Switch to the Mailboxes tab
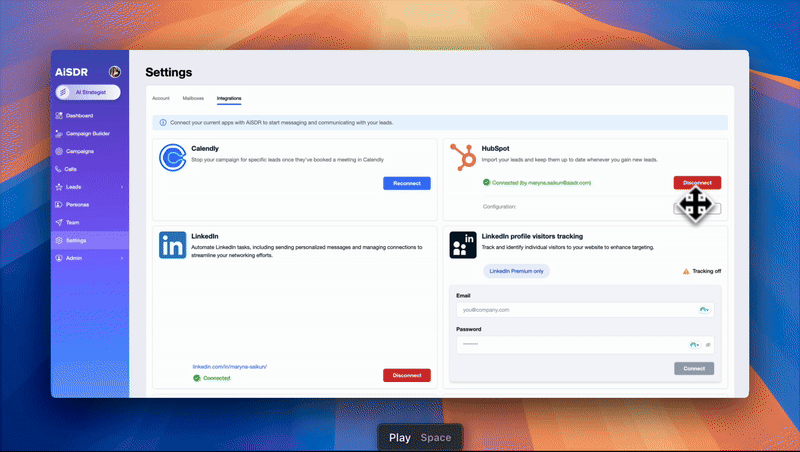This screenshot has height=452, width=800. [x=193, y=99]
